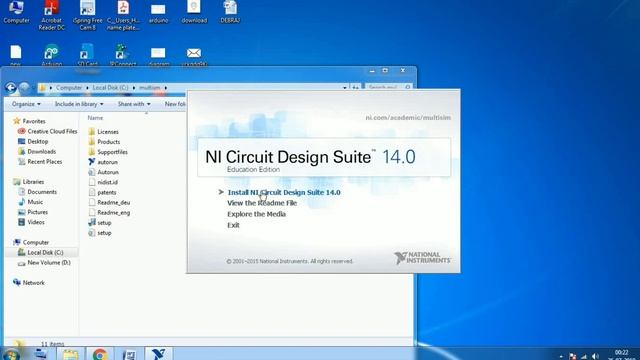Click Explorer's Back arrow button

click(11, 88)
